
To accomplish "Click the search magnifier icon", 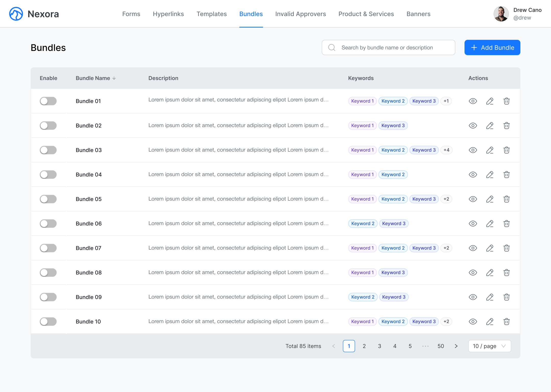I will [332, 47].
